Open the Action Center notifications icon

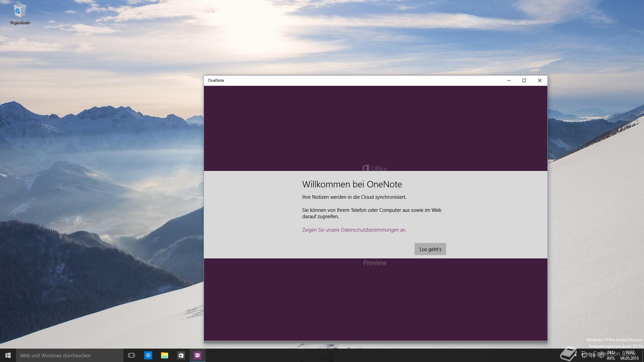point(601,355)
